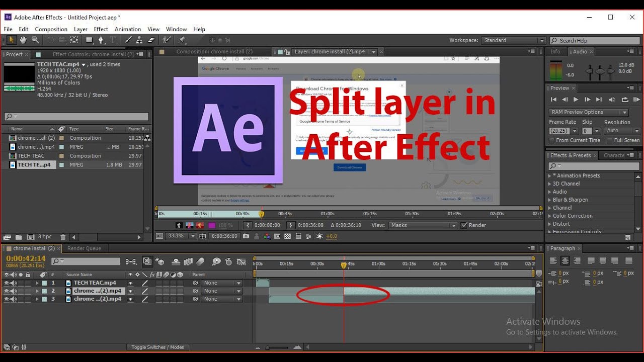Select the Eraser tool
This screenshot has height=362, width=644.
[x=151, y=40]
